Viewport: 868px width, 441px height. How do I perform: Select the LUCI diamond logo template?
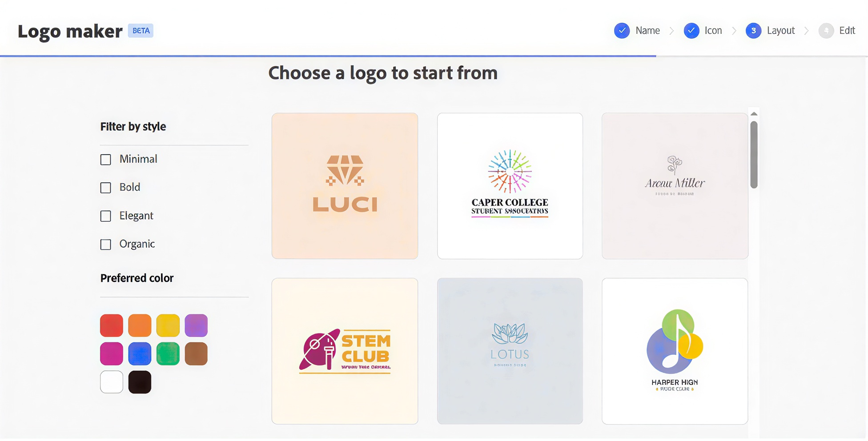(x=345, y=186)
